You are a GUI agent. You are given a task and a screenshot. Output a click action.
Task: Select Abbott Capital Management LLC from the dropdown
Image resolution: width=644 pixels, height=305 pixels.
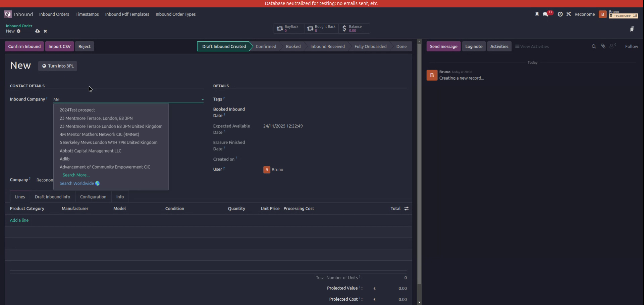91,151
